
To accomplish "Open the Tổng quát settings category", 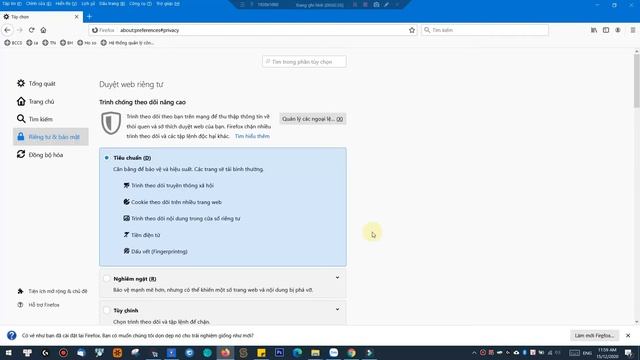I will pos(51,83).
